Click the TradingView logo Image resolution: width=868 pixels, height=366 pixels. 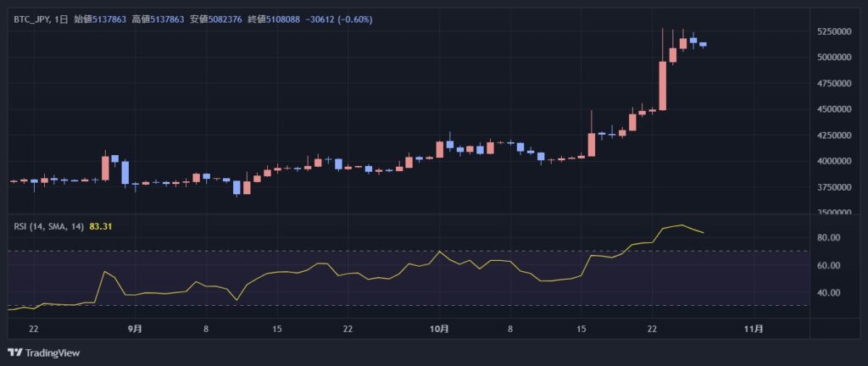point(43,352)
